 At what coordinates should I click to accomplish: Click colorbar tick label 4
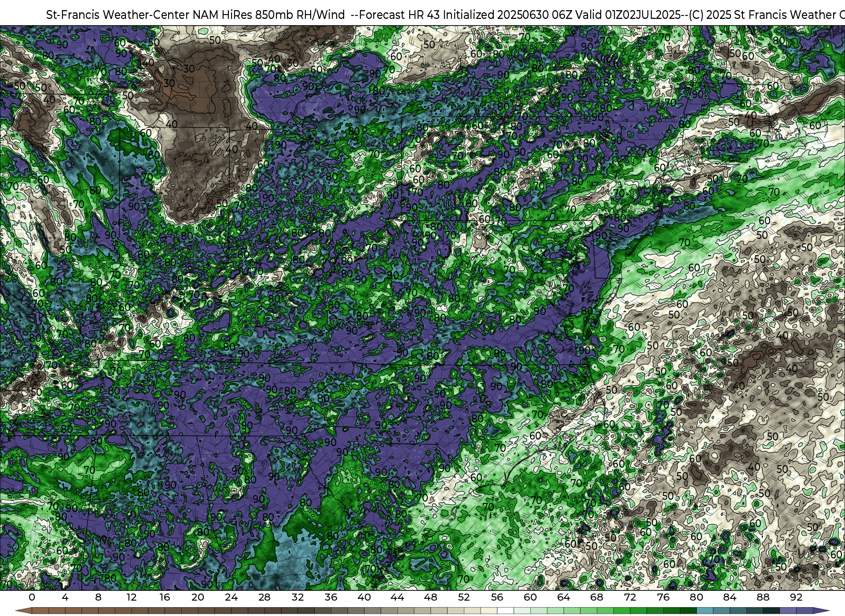[x=65, y=597]
